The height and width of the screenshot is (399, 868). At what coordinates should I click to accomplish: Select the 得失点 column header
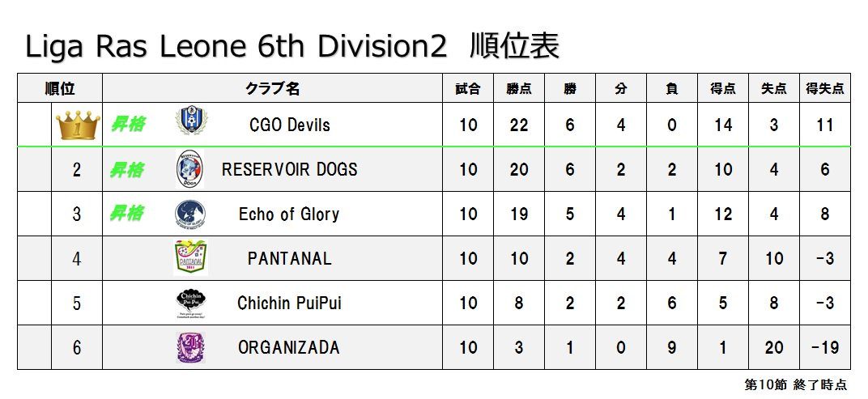[x=825, y=88]
